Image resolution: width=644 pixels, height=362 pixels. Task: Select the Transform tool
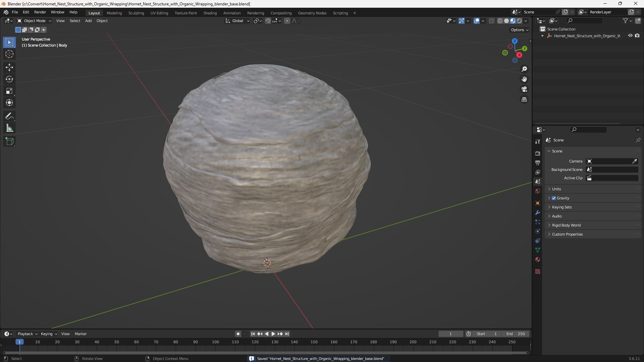coord(9,103)
